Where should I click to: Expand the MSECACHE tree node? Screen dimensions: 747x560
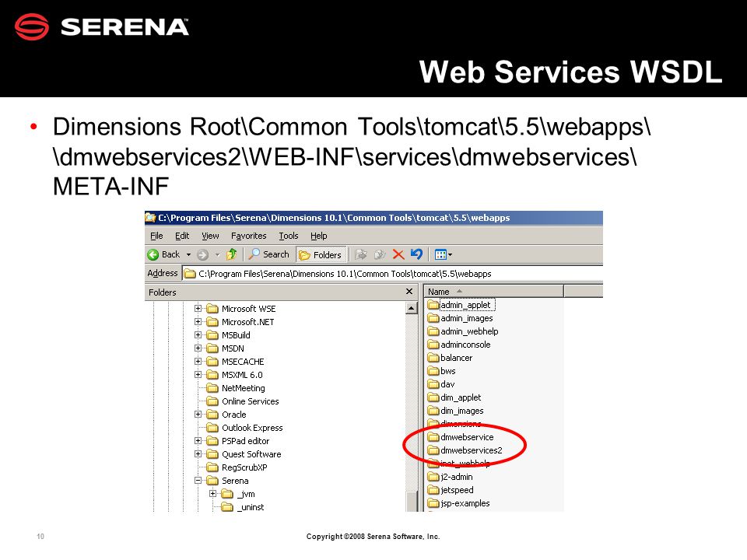(x=198, y=362)
